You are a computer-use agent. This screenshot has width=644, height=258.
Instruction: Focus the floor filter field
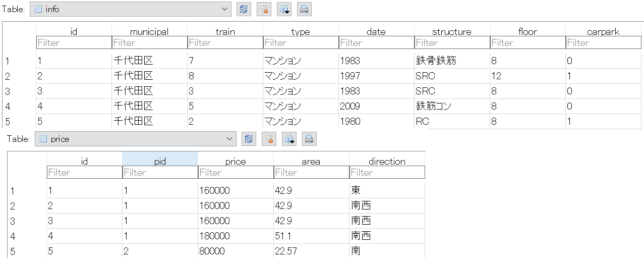pyautogui.click(x=528, y=43)
